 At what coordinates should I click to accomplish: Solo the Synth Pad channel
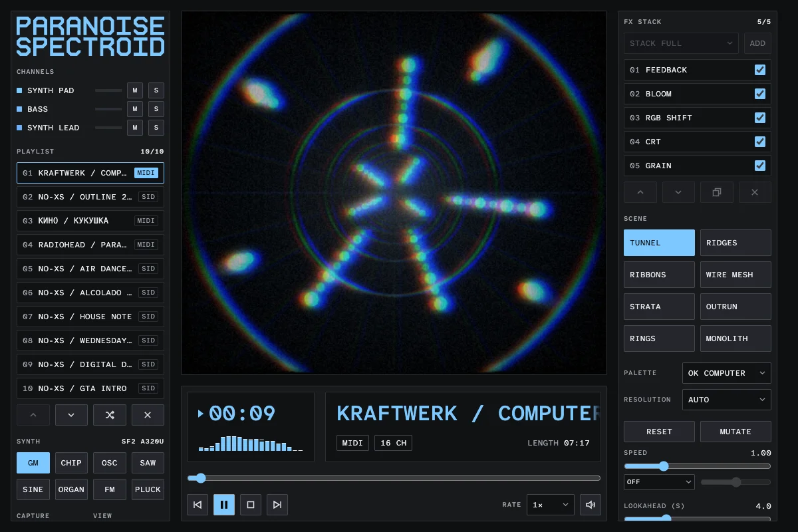coord(156,90)
